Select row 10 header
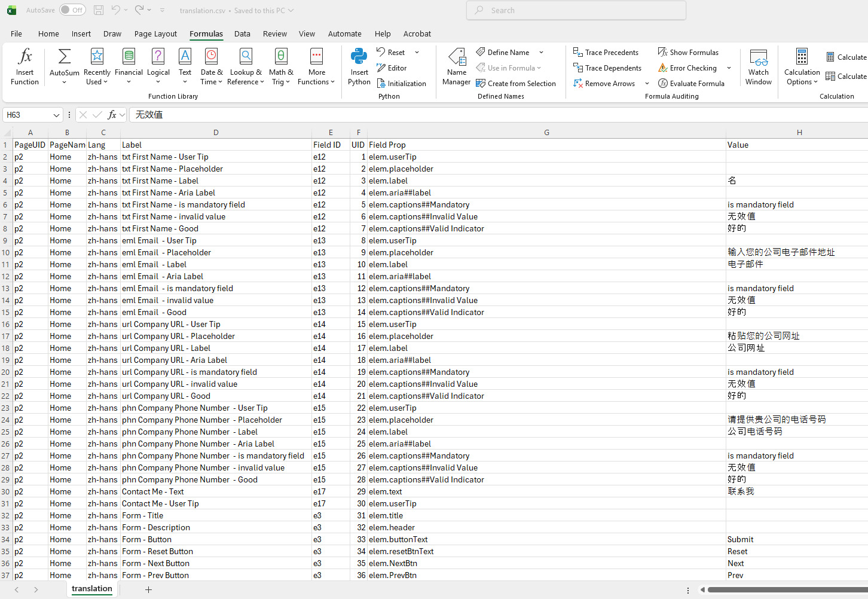The width and height of the screenshot is (868, 599). (6, 252)
